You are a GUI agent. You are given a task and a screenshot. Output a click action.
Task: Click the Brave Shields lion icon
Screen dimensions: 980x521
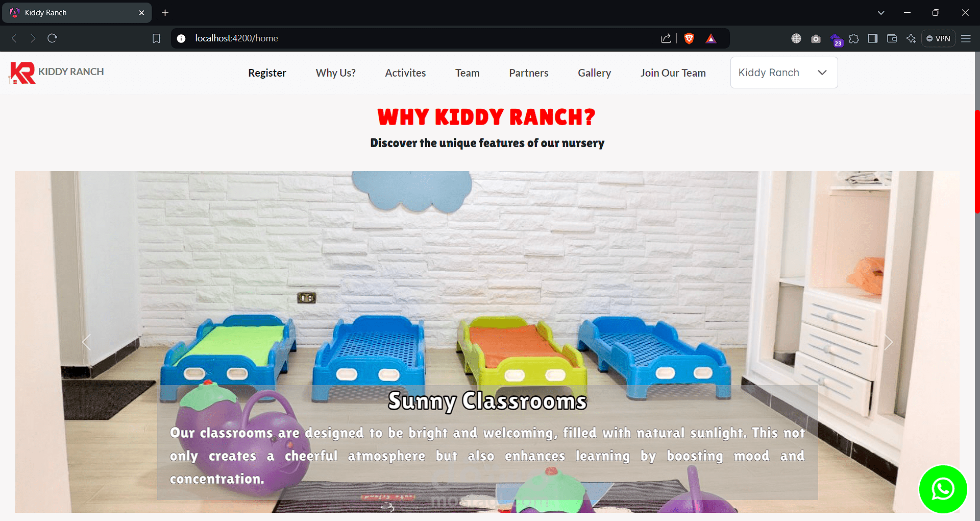tap(689, 38)
